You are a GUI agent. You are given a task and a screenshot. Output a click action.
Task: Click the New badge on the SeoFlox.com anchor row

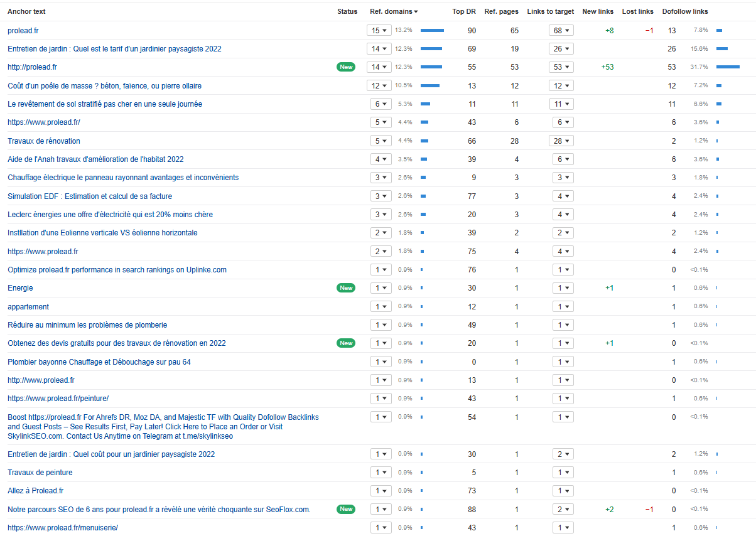(345, 509)
